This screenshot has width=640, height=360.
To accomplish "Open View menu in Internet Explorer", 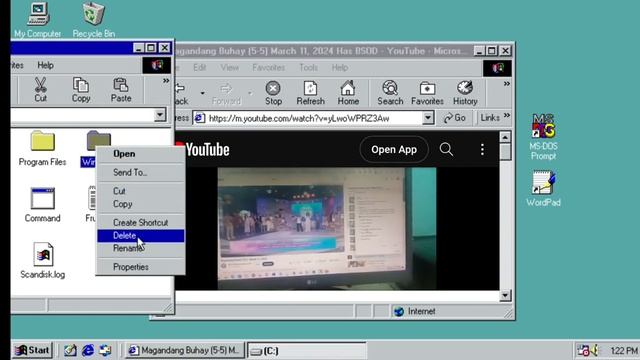I will [x=229, y=67].
